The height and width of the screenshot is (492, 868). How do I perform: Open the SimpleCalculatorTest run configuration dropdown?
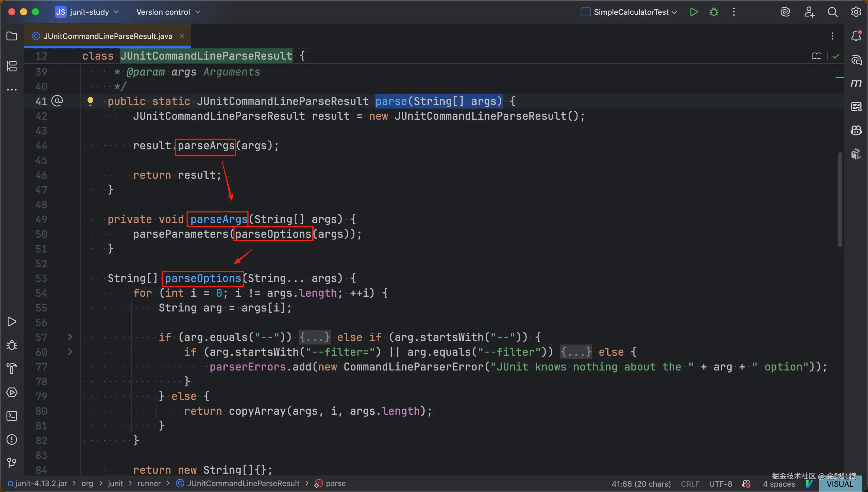click(x=631, y=12)
